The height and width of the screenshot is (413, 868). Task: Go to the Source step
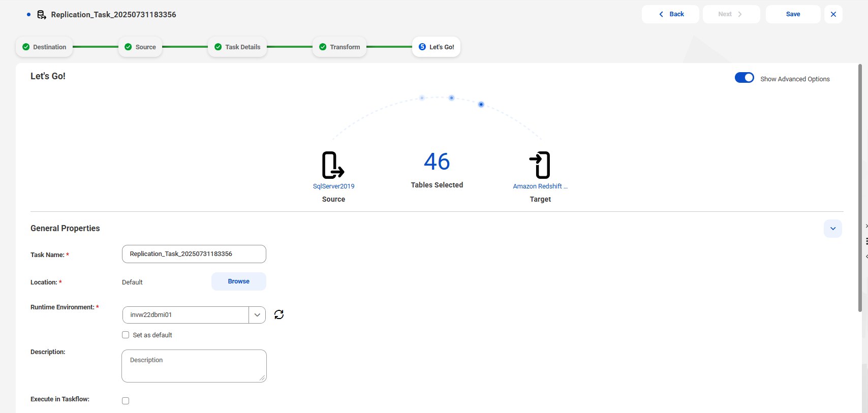[x=140, y=47]
